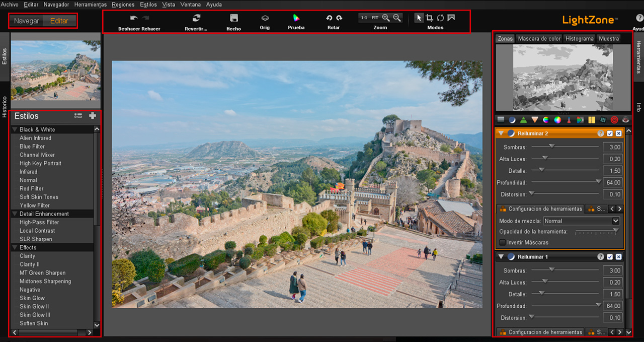Collapse the Reiluminar 2 panel triangle
The width and height of the screenshot is (644, 342).
tap(501, 133)
